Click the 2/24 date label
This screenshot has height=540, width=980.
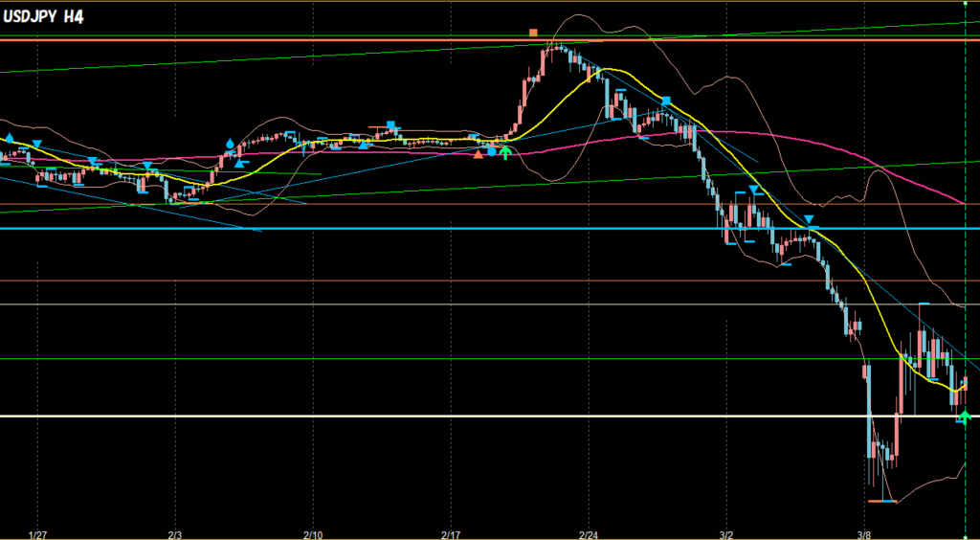pos(589,535)
